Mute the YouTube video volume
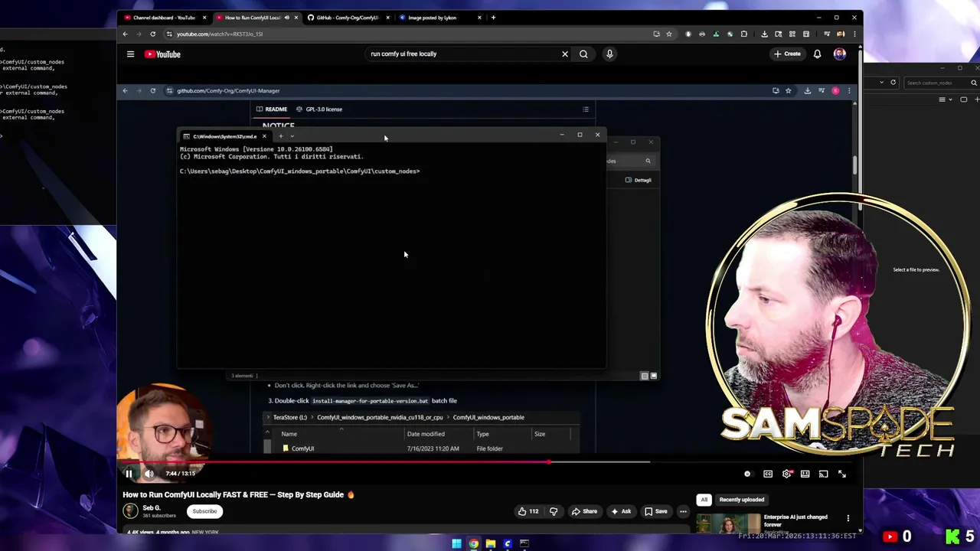The image size is (980, 551). tap(149, 474)
